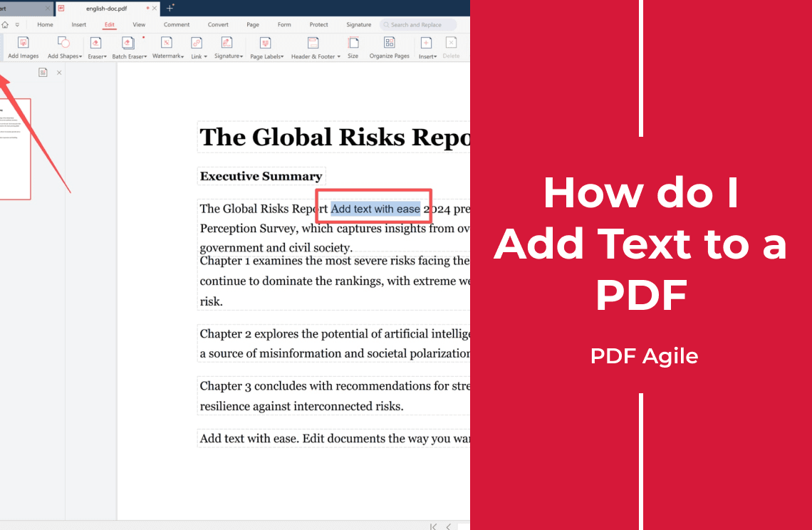The width and height of the screenshot is (812, 530).
Task: Open the Page ribbon tab
Action: coord(253,24)
